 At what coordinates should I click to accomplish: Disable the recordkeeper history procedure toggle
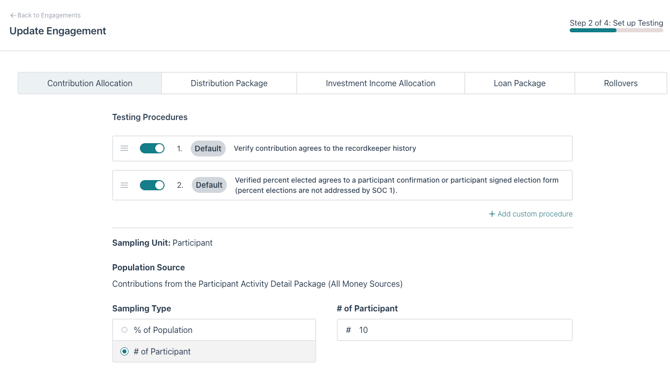(x=152, y=148)
